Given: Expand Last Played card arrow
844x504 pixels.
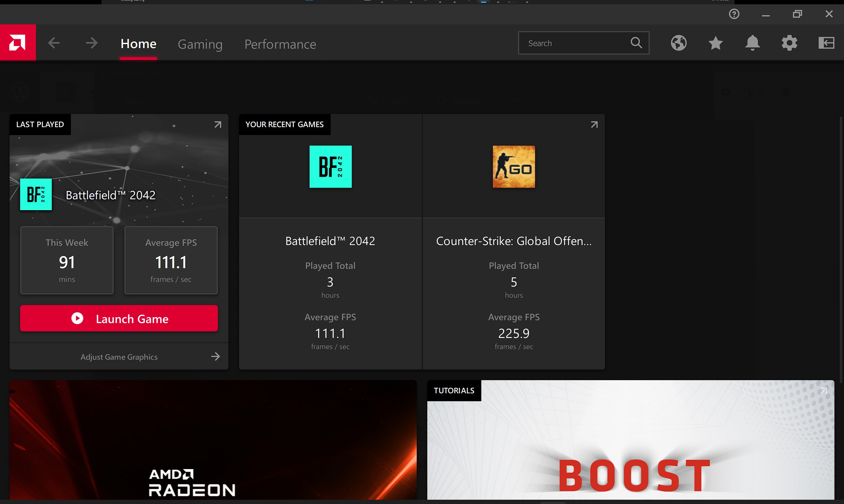Looking at the screenshot, I should 218,125.
